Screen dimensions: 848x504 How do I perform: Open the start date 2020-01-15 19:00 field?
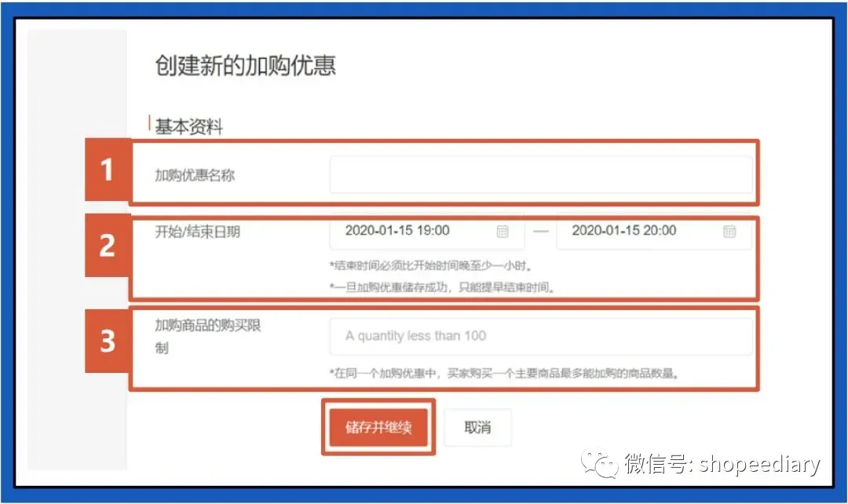click(x=426, y=232)
